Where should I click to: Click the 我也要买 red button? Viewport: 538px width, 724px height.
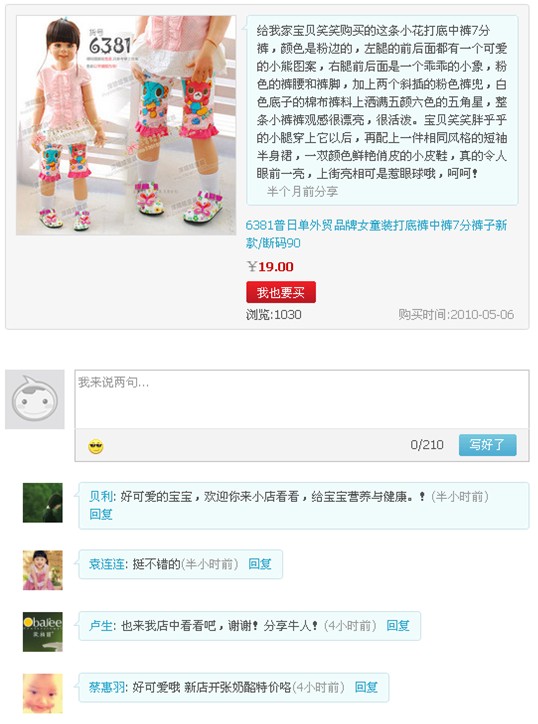click(281, 292)
